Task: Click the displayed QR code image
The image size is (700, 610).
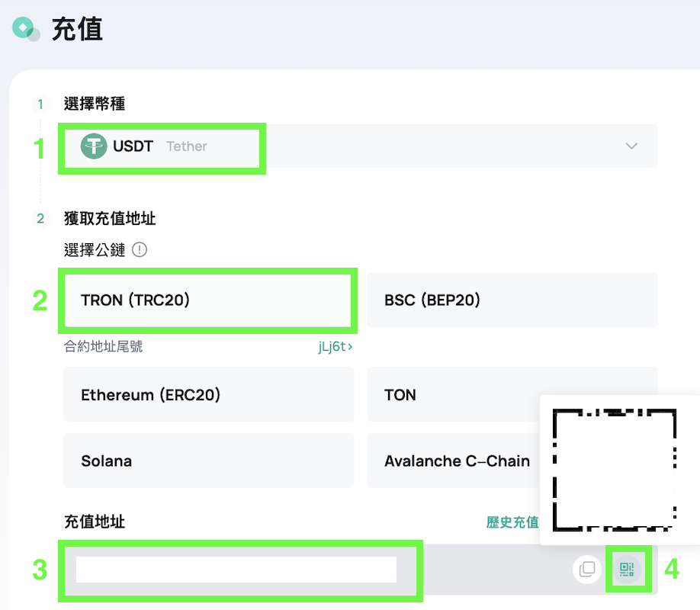Action: pos(615,469)
